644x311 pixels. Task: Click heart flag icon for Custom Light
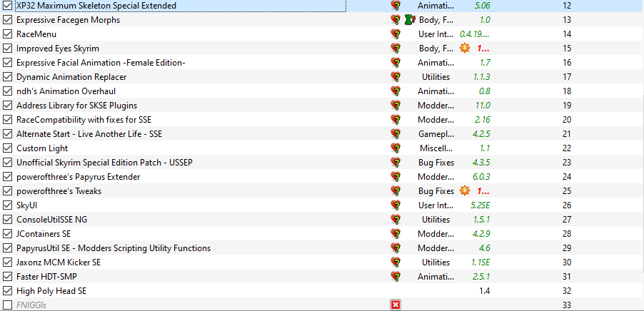click(x=396, y=148)
